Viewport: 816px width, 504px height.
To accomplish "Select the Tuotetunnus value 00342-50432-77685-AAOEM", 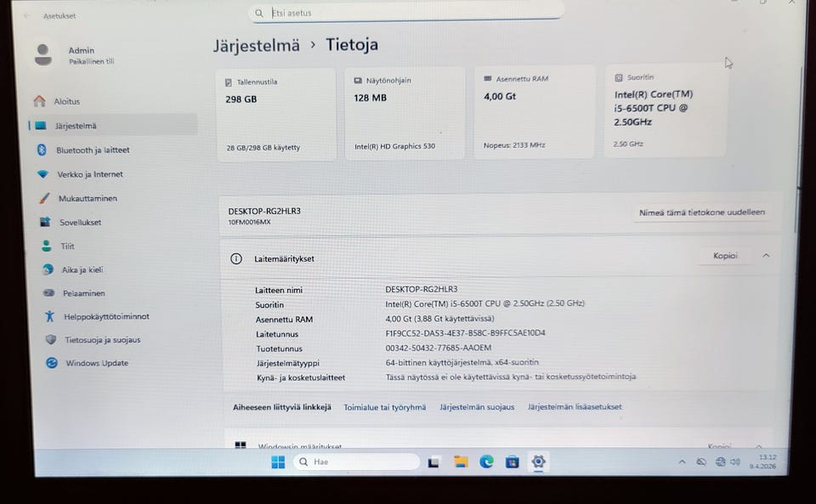I will (439, 348).
